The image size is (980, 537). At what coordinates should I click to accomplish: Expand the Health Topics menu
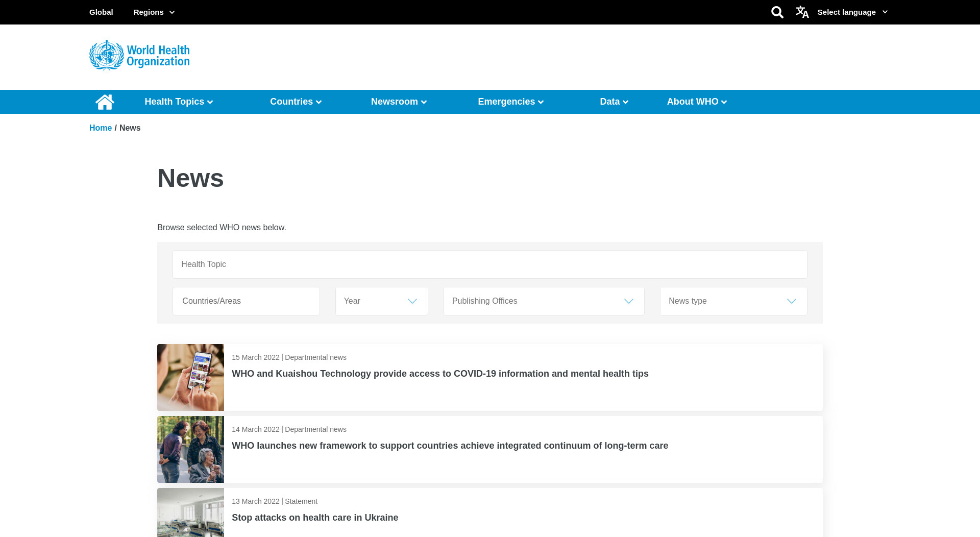click(179, 102)
